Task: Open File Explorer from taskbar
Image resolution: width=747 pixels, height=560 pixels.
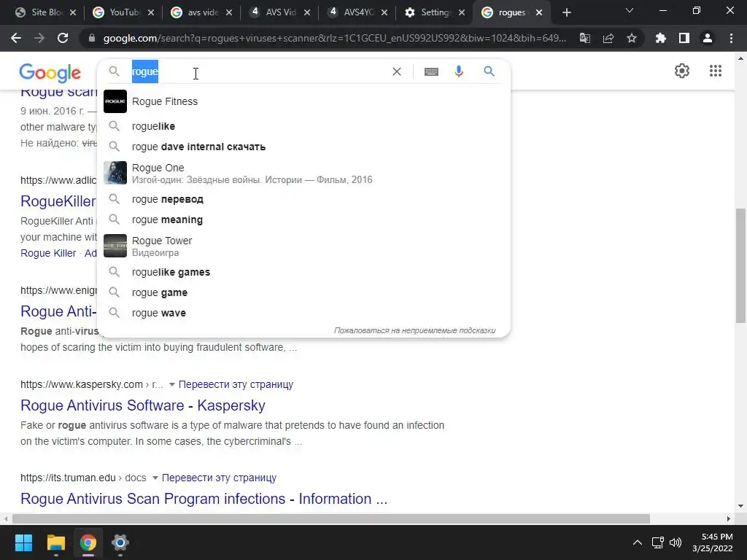Action: pyautogui.click(x=55, y=542)
